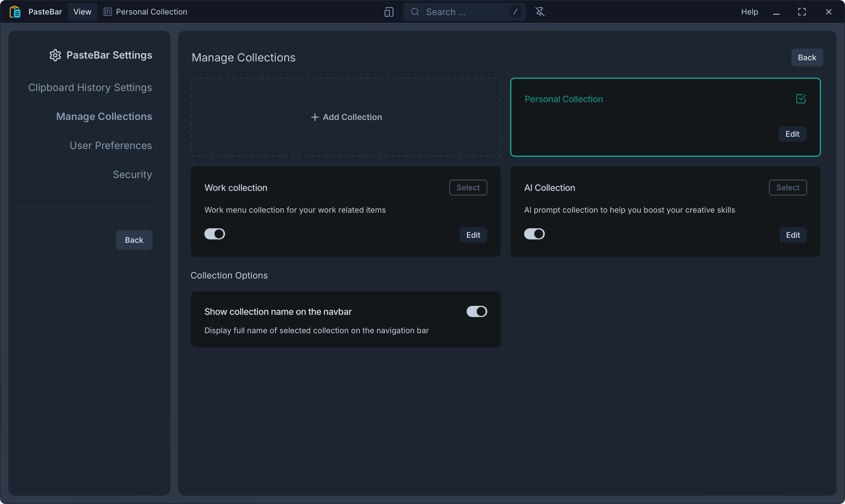Click the Personal Collection selected checkmark icon
The width and height of the screenshot is (845, 504).
pos(801,99)
